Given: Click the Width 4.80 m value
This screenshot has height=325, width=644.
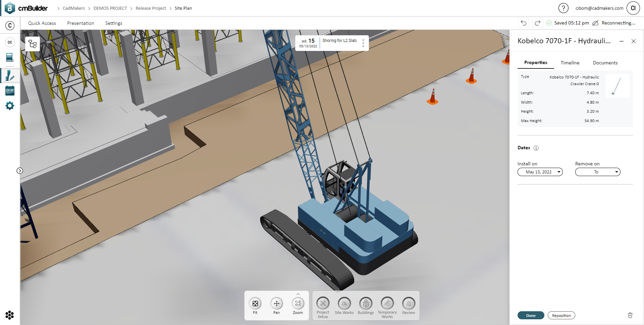Looking at the screenshot, I should coord(593,102).
